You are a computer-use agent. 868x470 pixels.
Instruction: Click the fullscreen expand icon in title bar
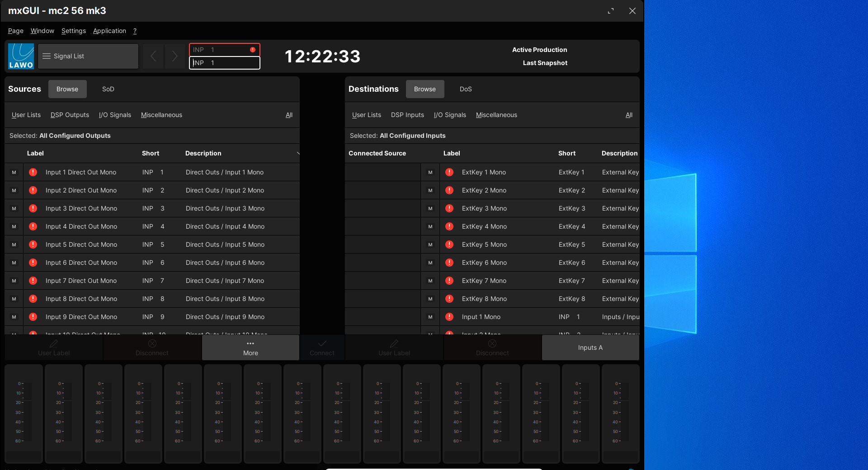point(611,11)
